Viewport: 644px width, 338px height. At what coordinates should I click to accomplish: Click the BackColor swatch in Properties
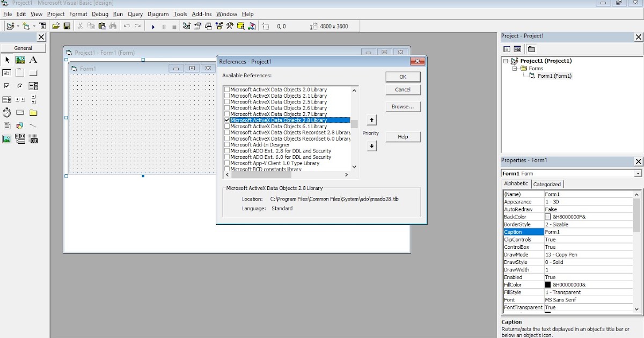(x=548, y=217)
